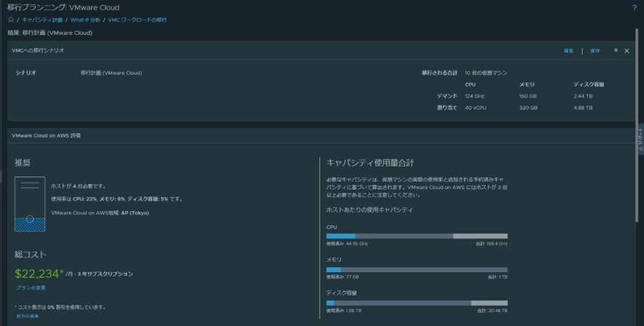Click the CPU capacity usage bar

tap(417, 236)
